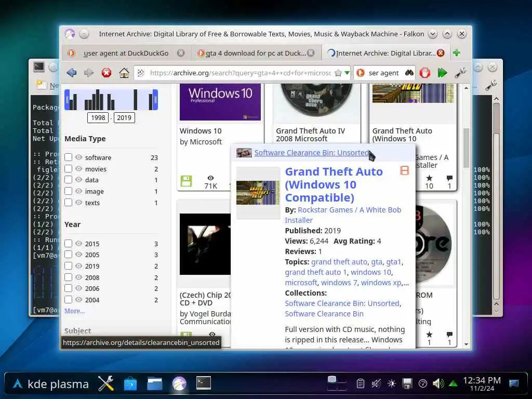Go to the Home page via house icon
Image resolution: width=532 pixels, height=399 pixels.
pyautogui.click(x=124, y=73)
